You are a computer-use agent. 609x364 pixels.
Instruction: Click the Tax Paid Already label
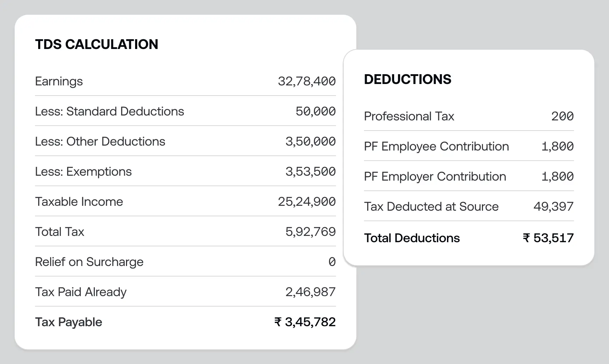click(81, 292)
